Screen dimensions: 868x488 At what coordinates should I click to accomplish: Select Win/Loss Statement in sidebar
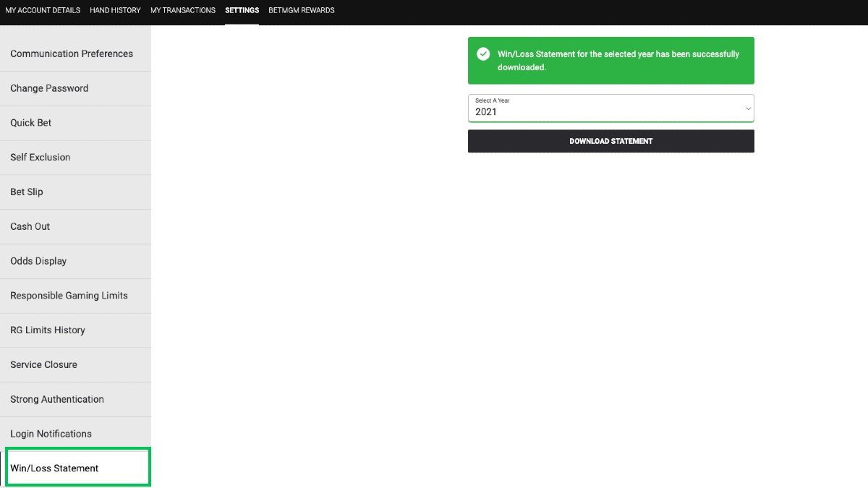[77, 468]
